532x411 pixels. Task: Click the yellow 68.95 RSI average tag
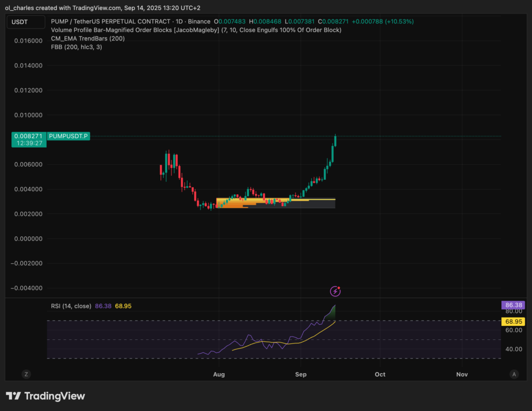(x=512, y=322)
